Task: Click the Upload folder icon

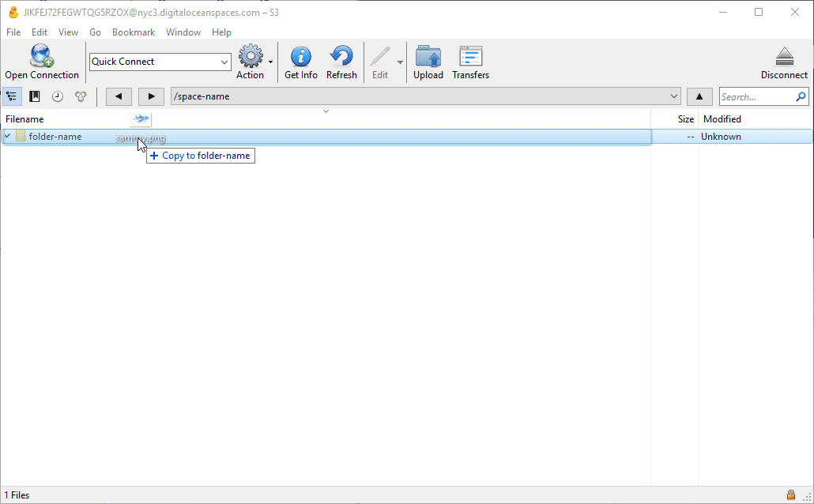Action: [428, 56]
